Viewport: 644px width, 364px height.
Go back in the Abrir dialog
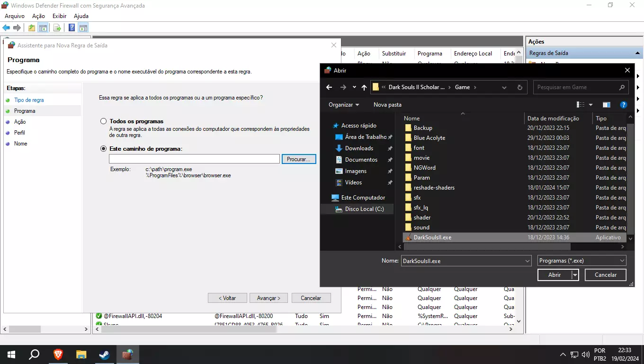coord(329,87)
